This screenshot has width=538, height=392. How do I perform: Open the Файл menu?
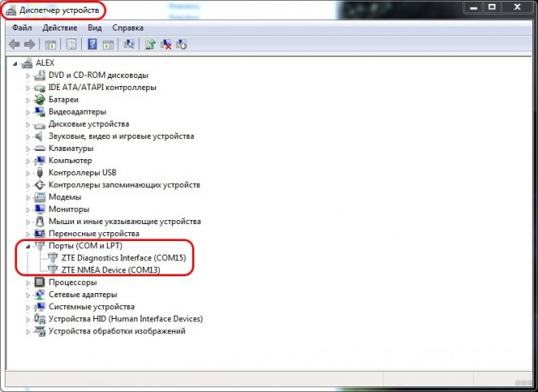click(22, 28)
